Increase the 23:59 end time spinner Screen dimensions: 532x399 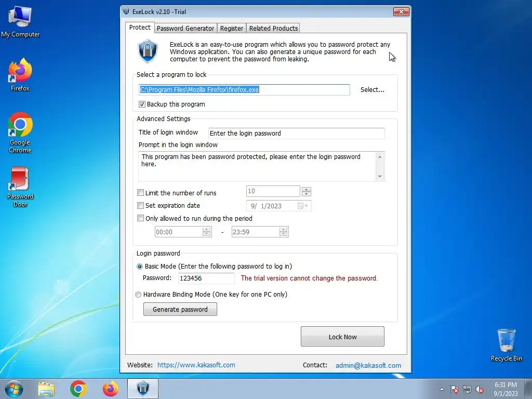tap(283, 229)
